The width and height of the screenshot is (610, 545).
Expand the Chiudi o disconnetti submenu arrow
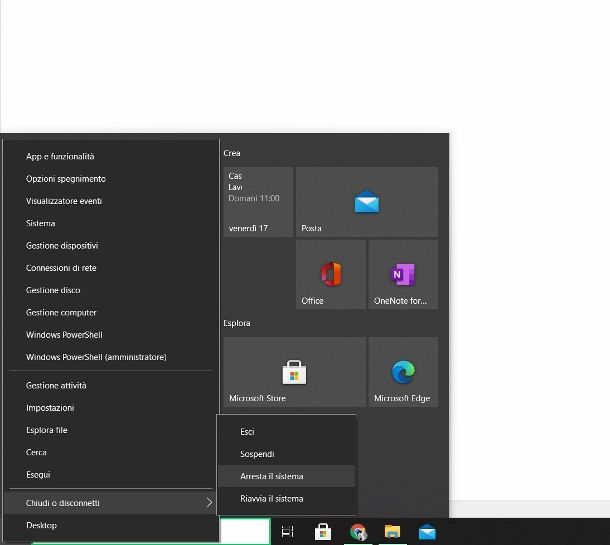[x=209, y=503]
